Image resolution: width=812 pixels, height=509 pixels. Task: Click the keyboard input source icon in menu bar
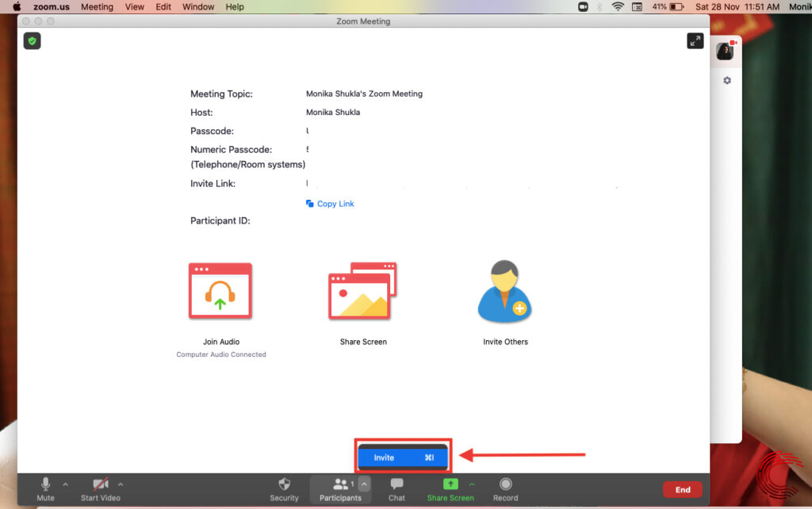click(638, 6)
